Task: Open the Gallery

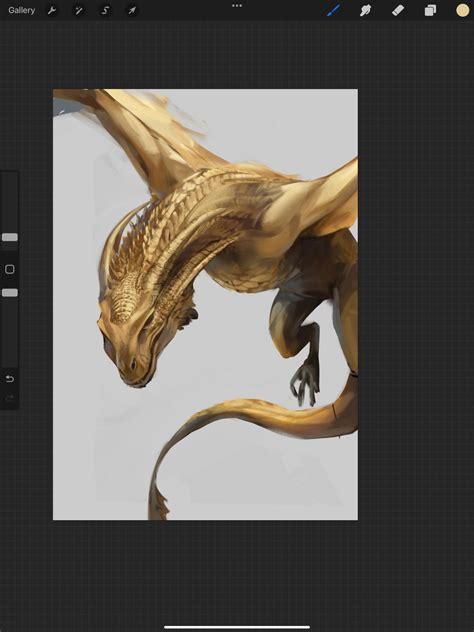Action: point(22,10)
